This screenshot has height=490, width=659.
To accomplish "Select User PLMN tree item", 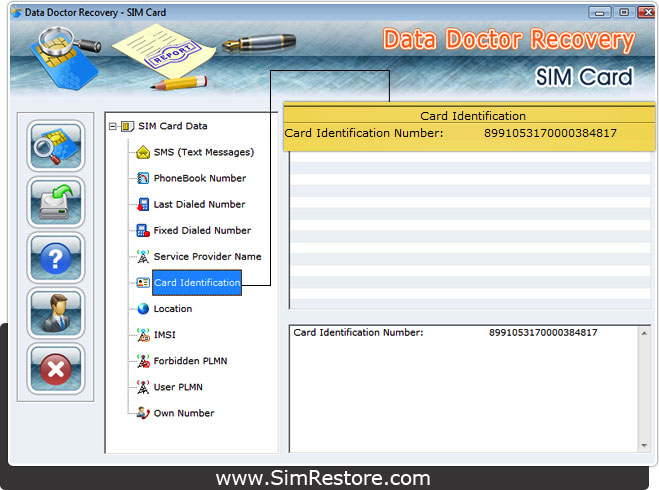I will point(178,387).
